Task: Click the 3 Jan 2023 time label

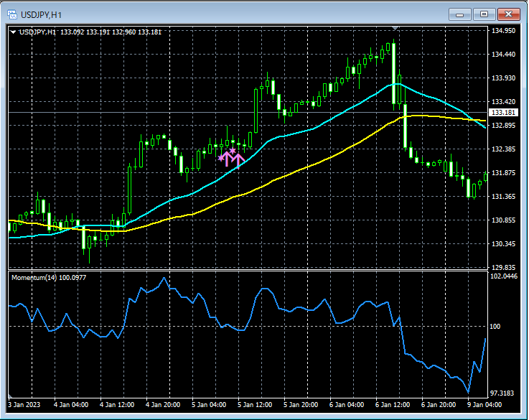Action: point(24,404)
